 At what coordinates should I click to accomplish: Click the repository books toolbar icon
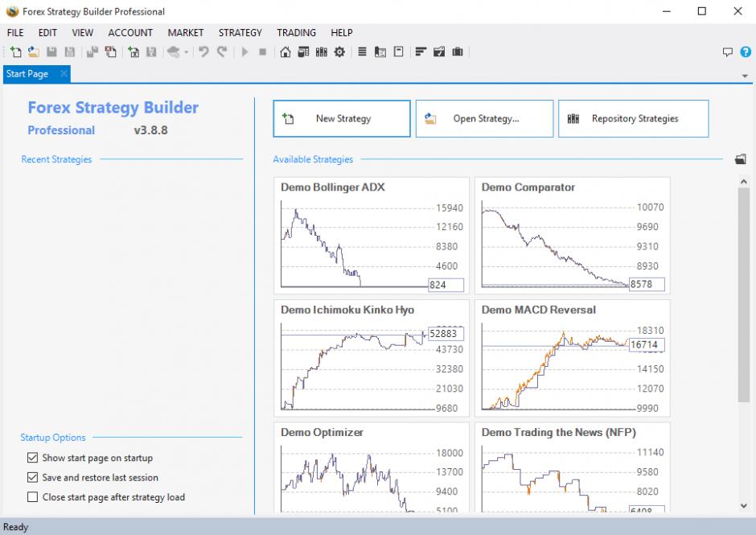click(x=322, y=51)
